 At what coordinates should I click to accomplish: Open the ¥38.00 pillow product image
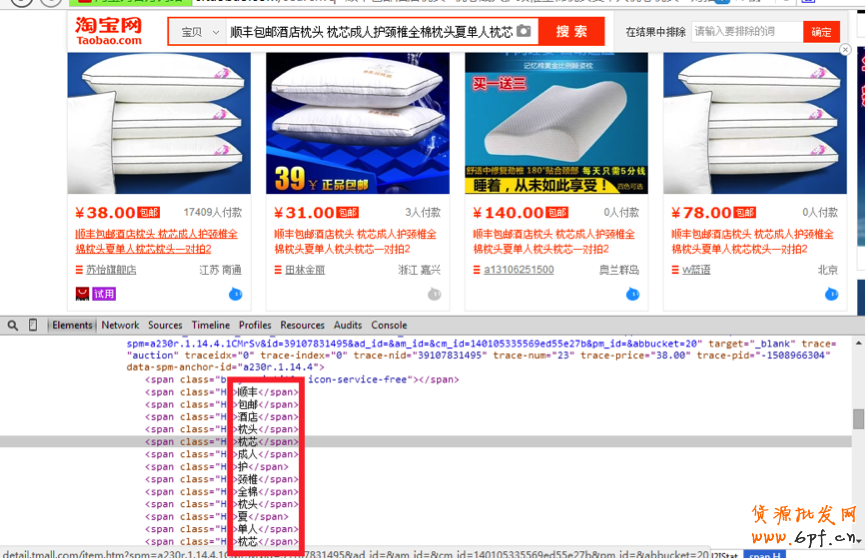tap(159, 123)
